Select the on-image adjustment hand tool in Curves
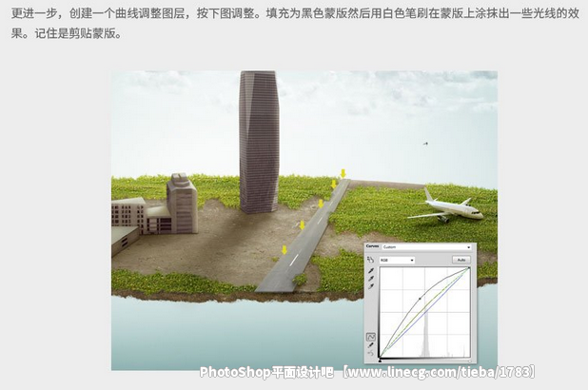Viewport: 588px width, 390px height. 370,260
